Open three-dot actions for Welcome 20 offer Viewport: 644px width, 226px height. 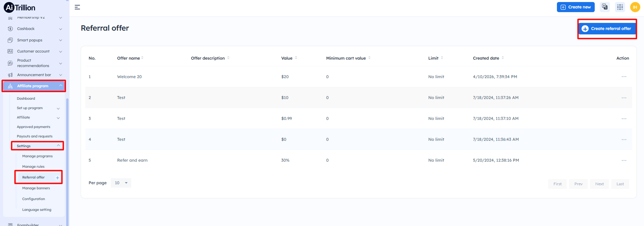pyautogui.click(x=624, y=77)
